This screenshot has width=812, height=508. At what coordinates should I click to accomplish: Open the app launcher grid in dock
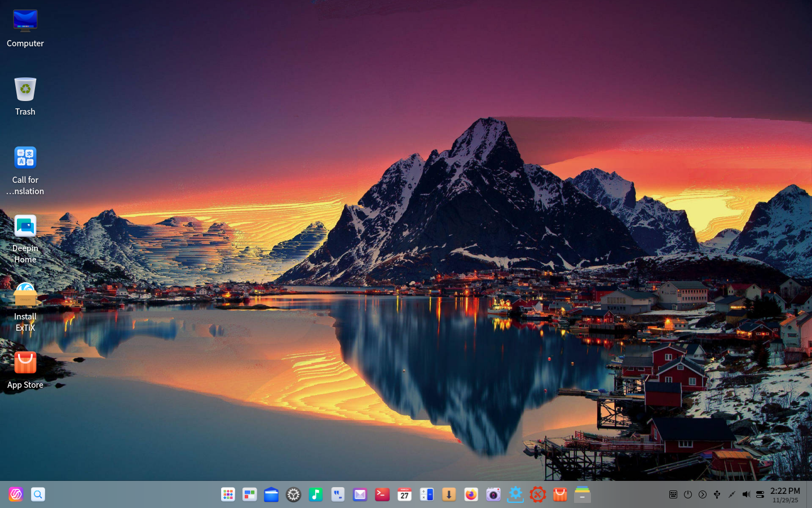click(x=228, y=495)
